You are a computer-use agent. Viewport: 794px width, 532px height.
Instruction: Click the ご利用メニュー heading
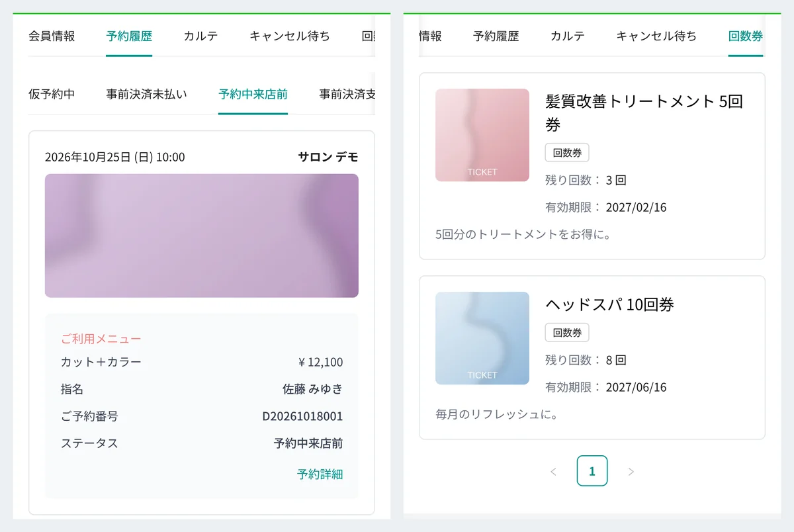coord(101,339)
